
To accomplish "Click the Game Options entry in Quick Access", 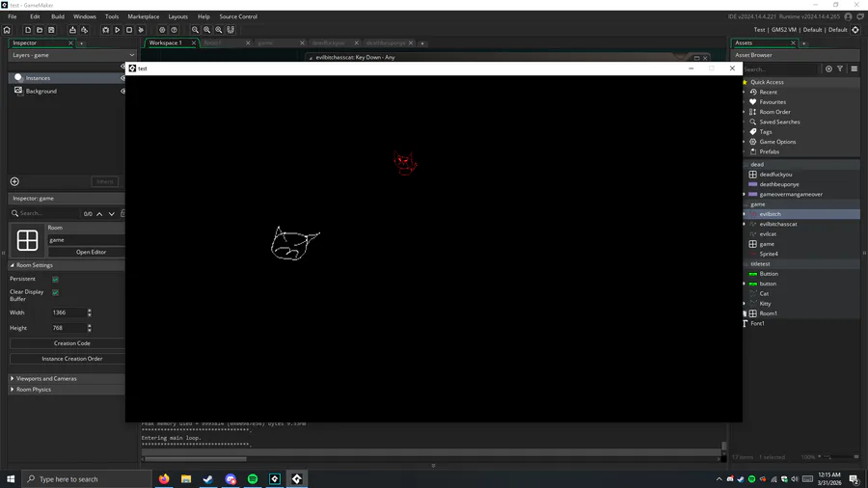I will tap(777, 142).
